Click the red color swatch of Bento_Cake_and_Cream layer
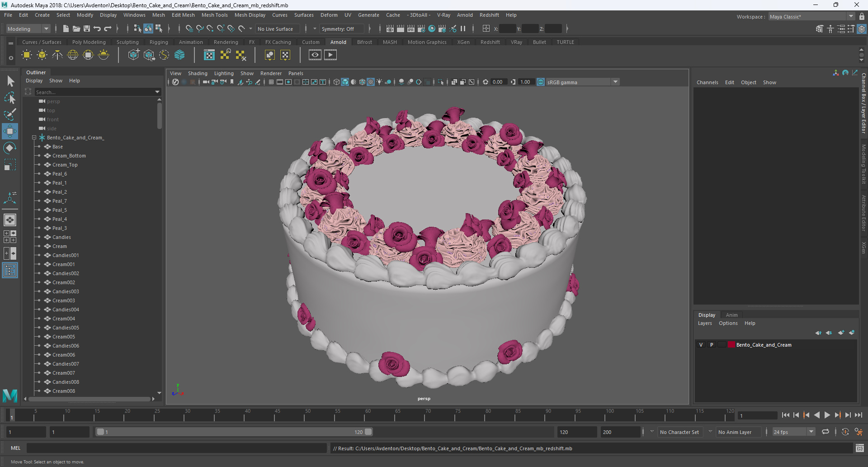Viewport: 868px width, 467px height. tap(731, 345)
